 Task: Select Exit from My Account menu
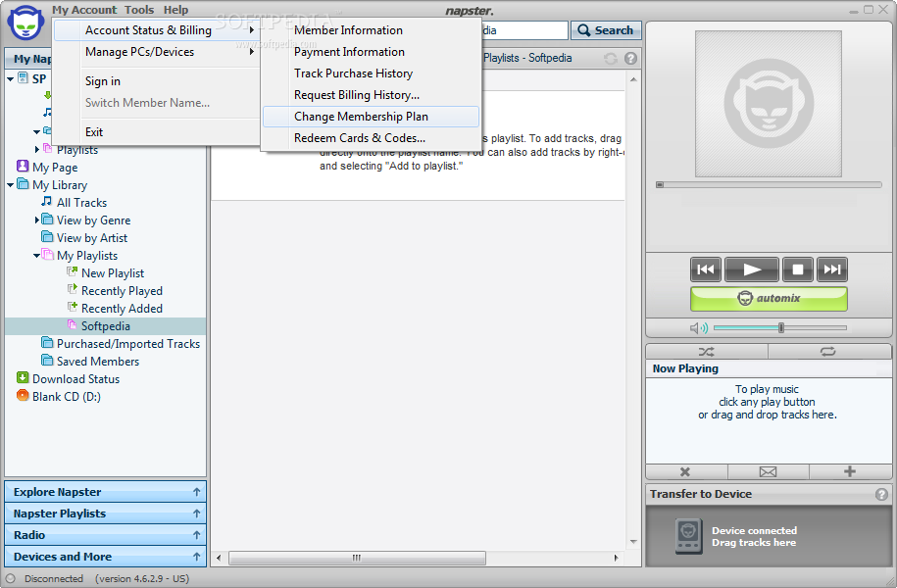coord(94,132)
